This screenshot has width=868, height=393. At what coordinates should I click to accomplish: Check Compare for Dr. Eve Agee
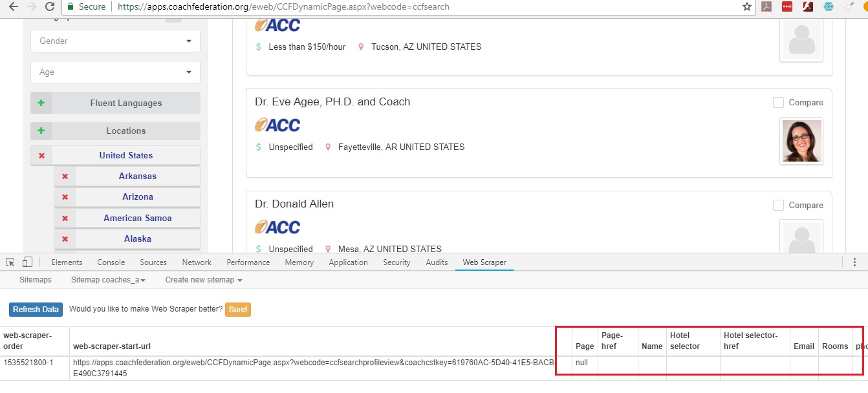pos(779,103)
